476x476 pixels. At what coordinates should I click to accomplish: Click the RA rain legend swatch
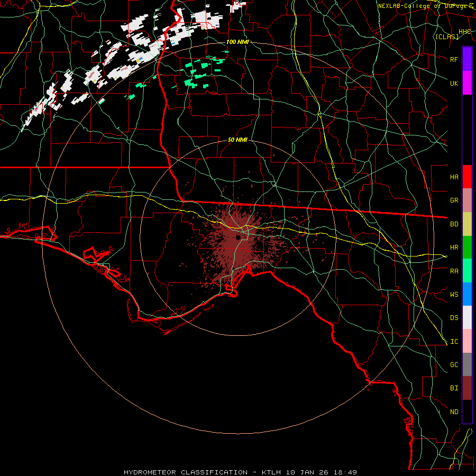coord(467,271)
